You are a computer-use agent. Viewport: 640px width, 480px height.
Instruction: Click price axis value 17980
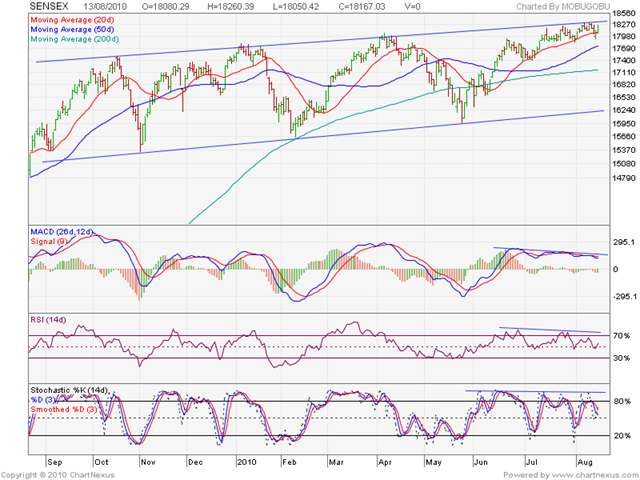click(x=623, y=37)
